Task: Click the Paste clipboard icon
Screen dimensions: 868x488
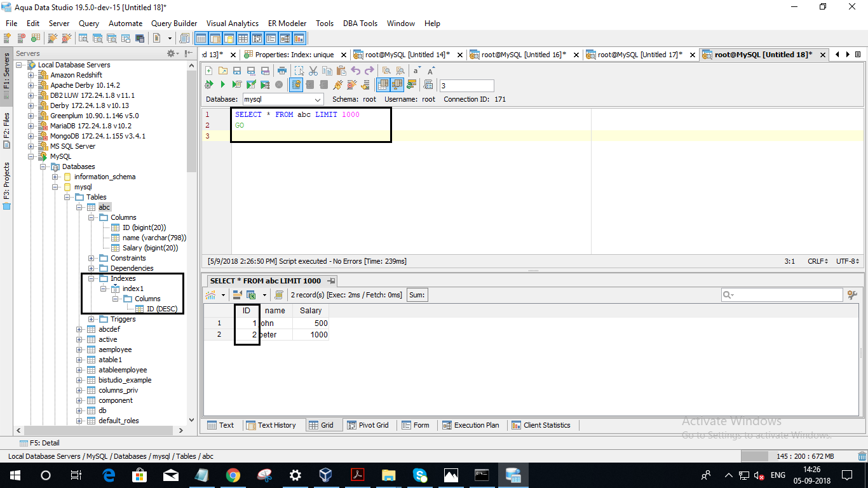Action: tap(341, 71)
